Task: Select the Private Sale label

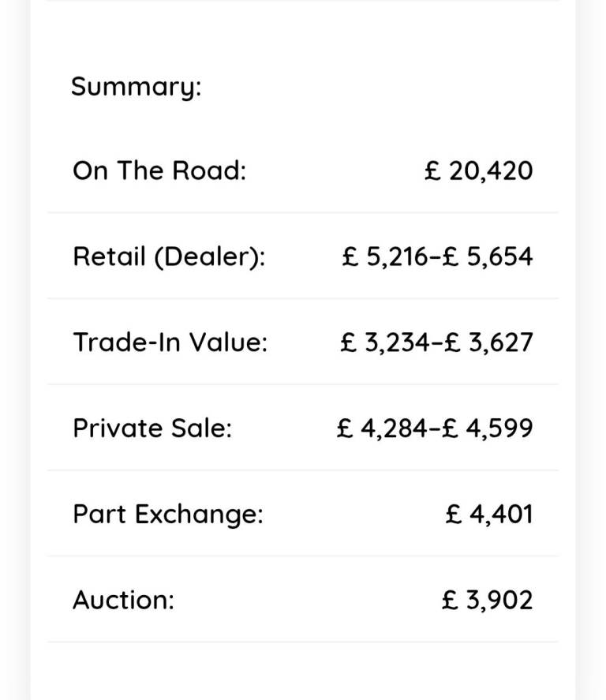Action: [x=152, y=429]
